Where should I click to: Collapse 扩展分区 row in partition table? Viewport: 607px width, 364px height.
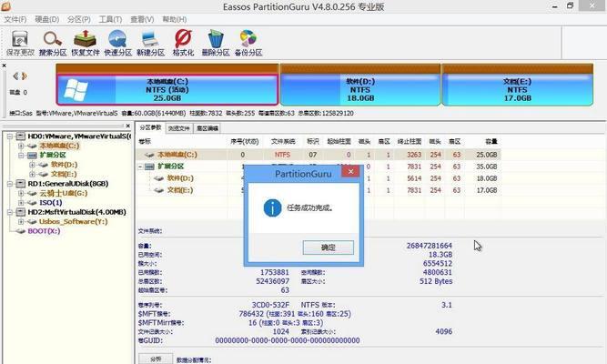pyautogui.click(x=140, y=167)
